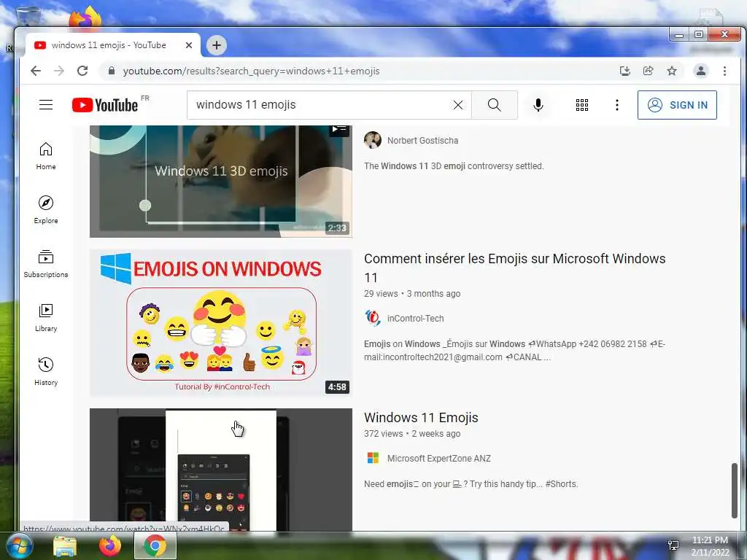
Task: Open the Windows 11 Emojis Shorts thumbnail
Action: (x=221, y=470)
